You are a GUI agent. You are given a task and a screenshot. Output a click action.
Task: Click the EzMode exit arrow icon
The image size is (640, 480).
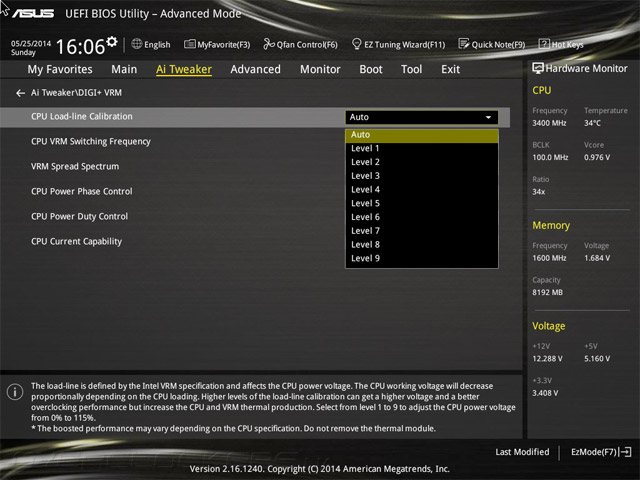[x=625, y=452]
